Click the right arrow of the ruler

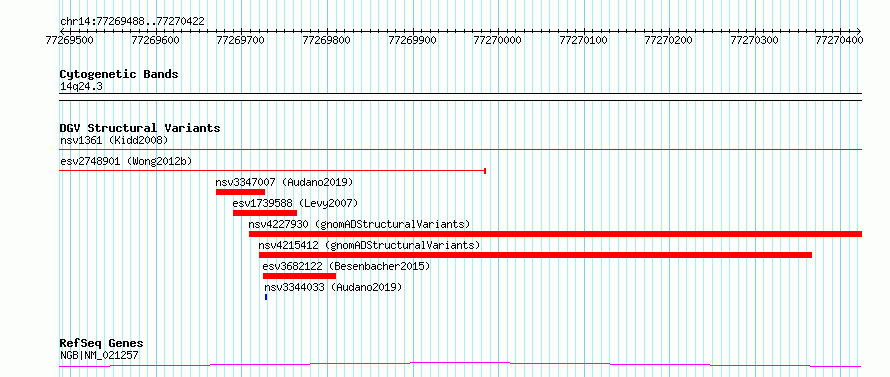pos(859,31)
